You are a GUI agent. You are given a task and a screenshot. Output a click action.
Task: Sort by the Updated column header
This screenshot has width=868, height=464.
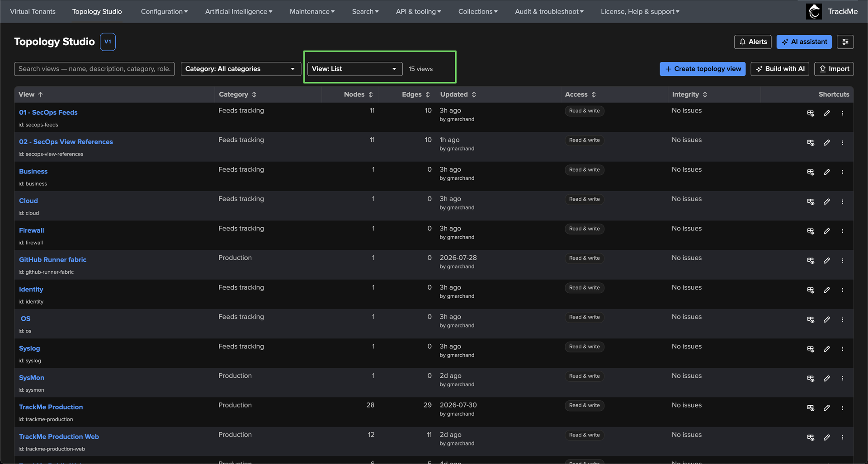(x=458, y=94)
